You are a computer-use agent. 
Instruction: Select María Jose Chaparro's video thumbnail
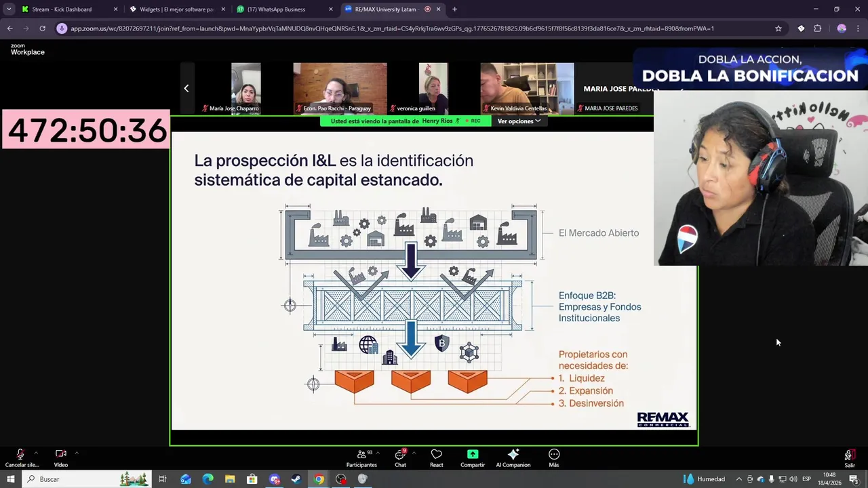click(246, 88)
